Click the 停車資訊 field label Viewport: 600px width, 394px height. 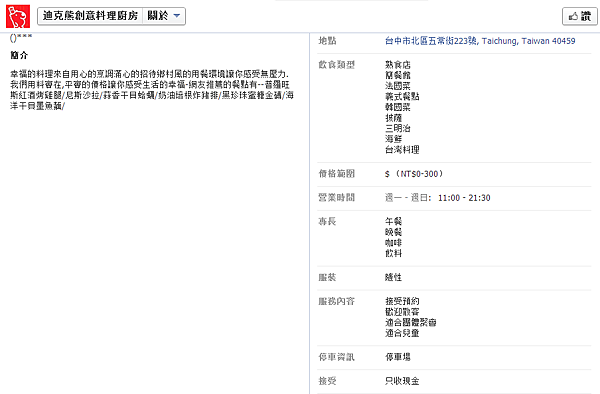(336, 357)
